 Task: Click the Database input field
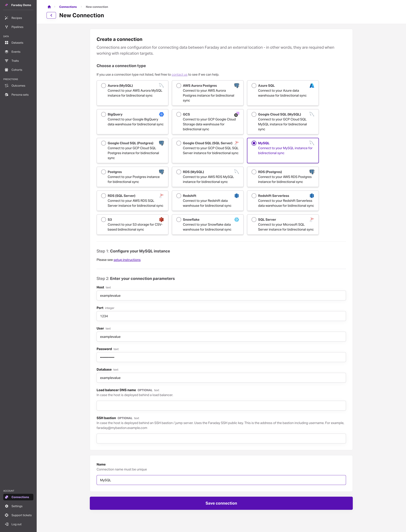[221, 378]
